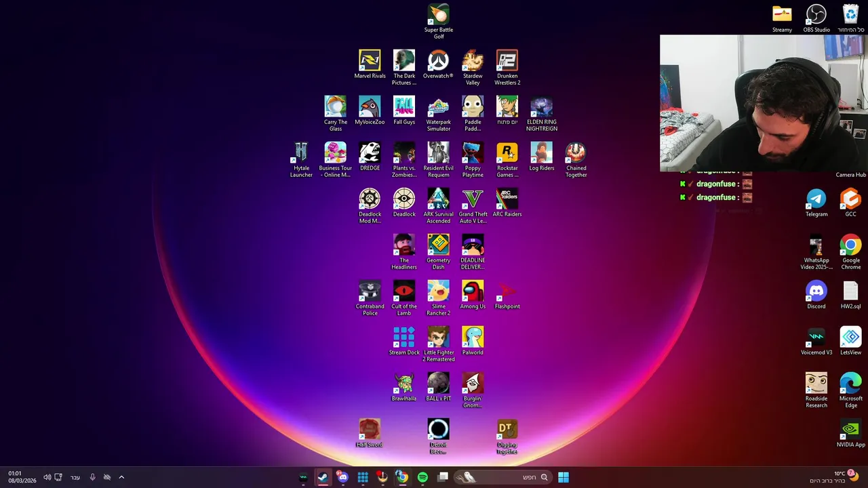Click the Waterpark Simulator icon
The height and width of the screenshot is (488, 868).
[438, 113]
